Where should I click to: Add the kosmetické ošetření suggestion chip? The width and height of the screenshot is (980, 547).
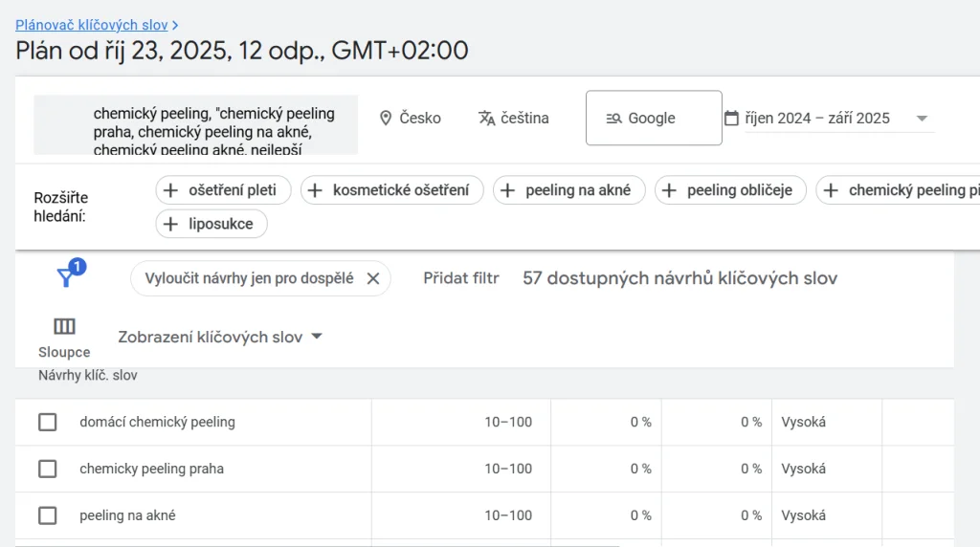391,190
